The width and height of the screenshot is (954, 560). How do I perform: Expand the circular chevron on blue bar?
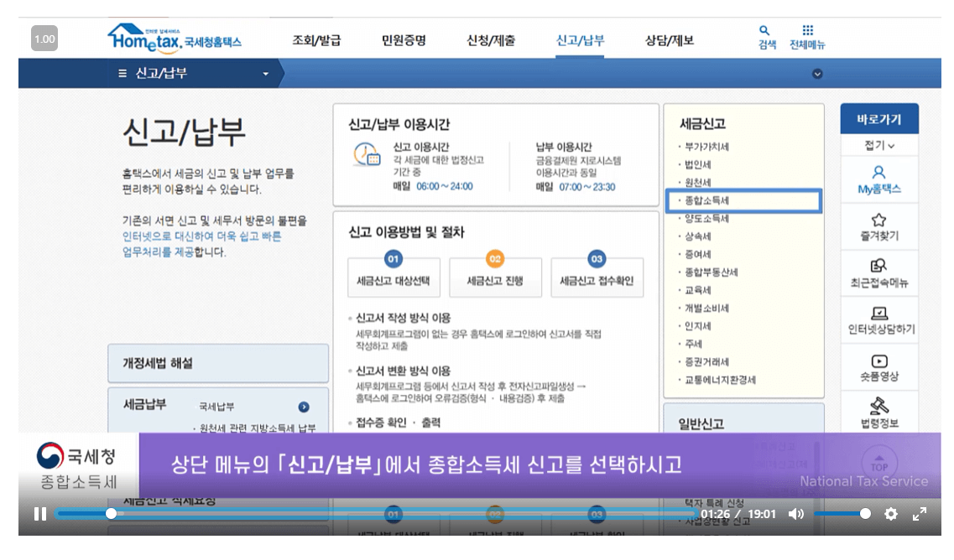pos(817,74)
